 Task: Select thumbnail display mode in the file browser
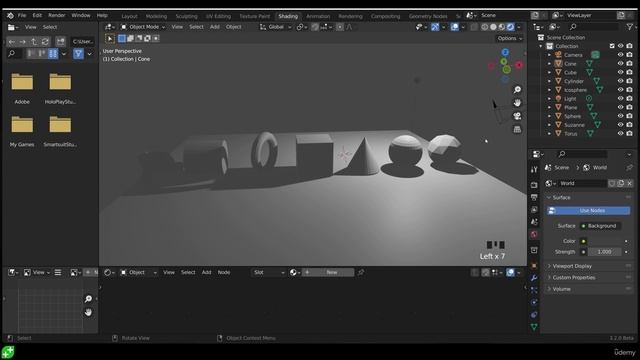tap(53, 54)
